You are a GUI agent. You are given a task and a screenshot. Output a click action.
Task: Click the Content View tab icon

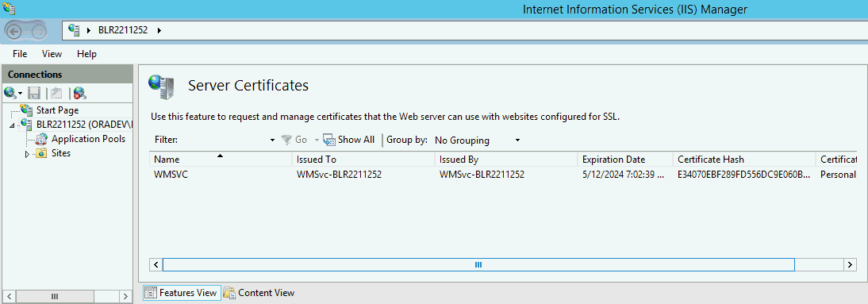(230, 293)
